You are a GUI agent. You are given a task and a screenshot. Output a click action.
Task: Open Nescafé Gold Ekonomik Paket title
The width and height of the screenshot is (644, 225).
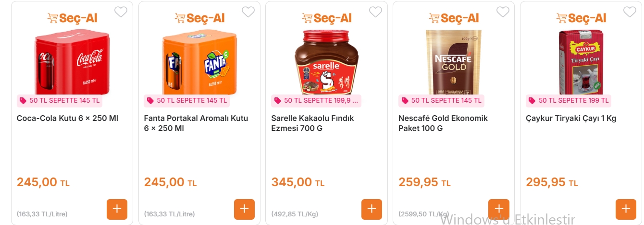[x=443, y=123]
